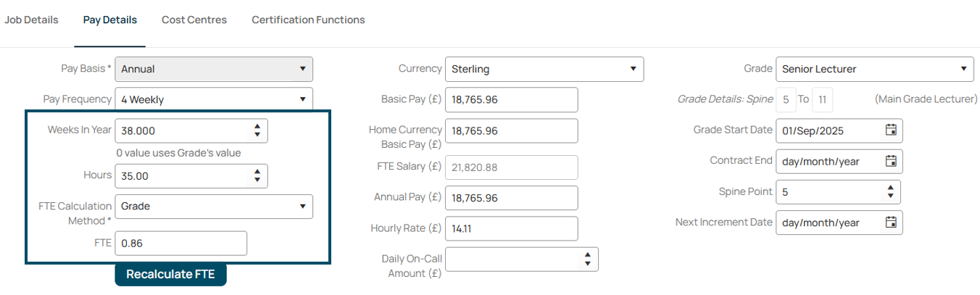This screenshot has width=980, height=295.
Task: Decrease Hours value with down arrow
Action: (x=257, y=180)
